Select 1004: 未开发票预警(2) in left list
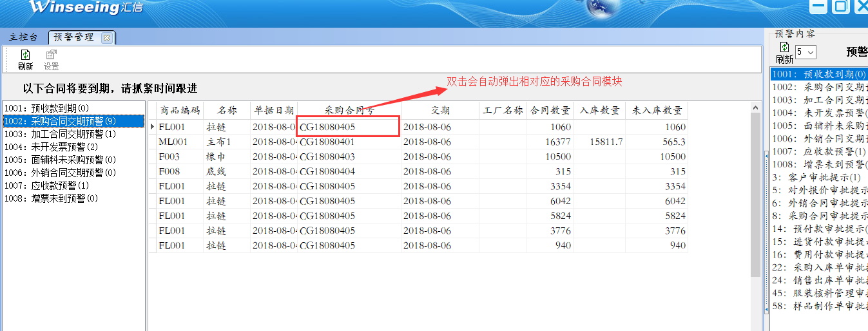 click(73, 147)
